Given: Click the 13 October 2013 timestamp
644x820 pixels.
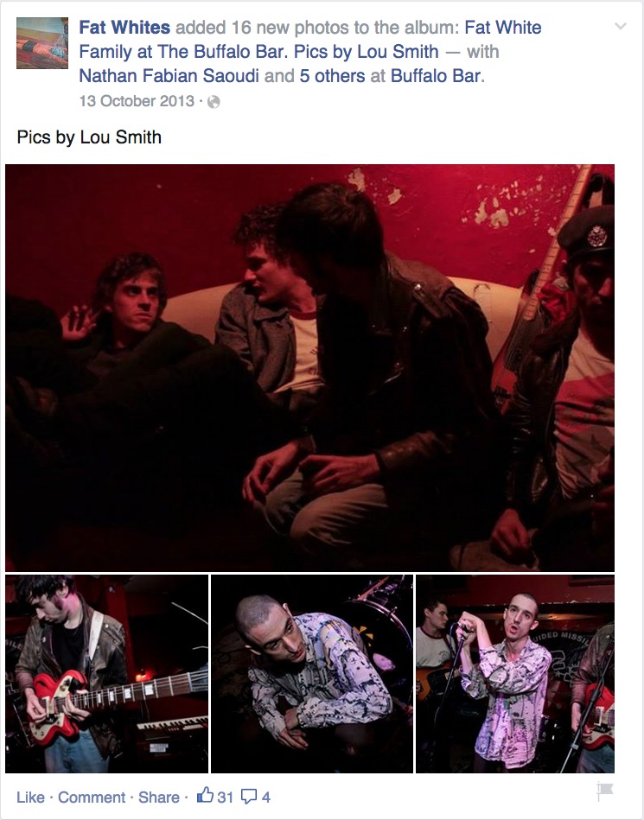Looking at the screenshot, I should (x=137, y=101).
